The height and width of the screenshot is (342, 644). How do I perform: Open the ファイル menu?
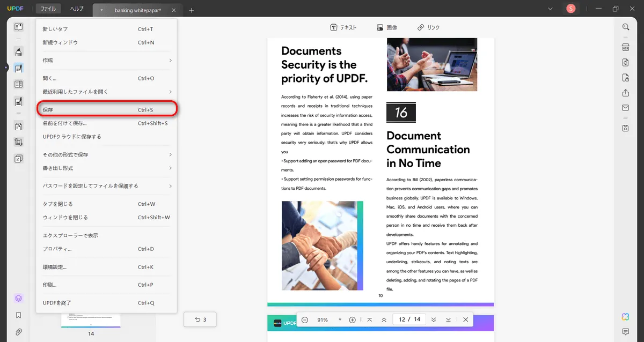(x=48, y=9)
